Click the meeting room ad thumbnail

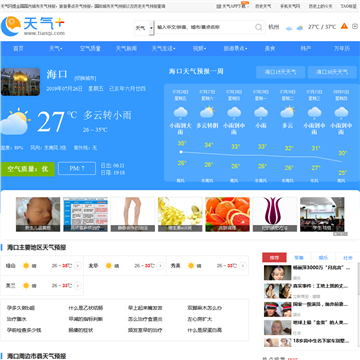coord(322,214)
